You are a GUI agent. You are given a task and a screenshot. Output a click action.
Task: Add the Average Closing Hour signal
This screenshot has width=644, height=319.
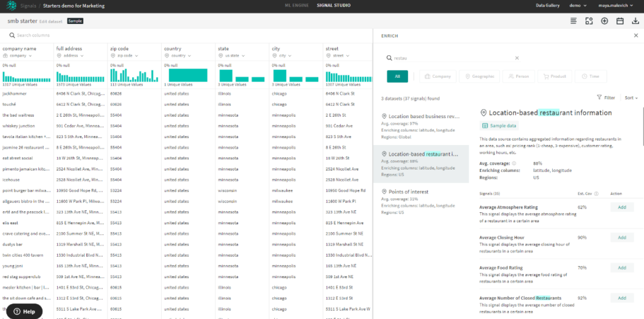pos(622,237)
